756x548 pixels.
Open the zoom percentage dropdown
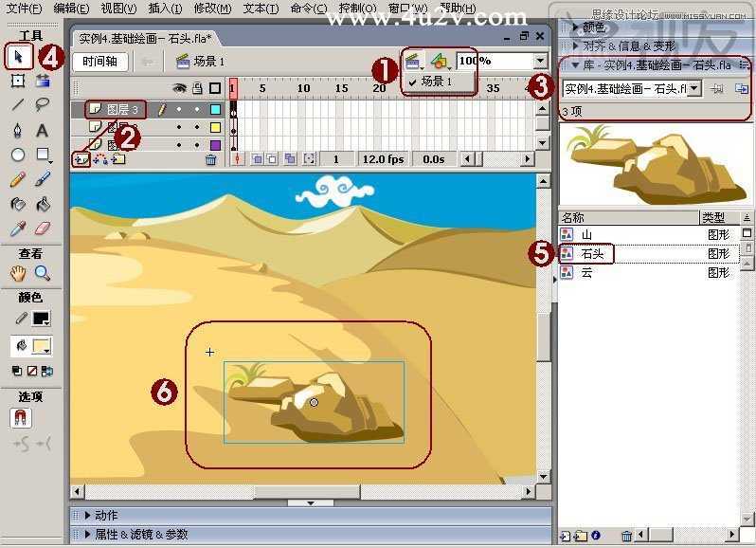coord(540,61)
